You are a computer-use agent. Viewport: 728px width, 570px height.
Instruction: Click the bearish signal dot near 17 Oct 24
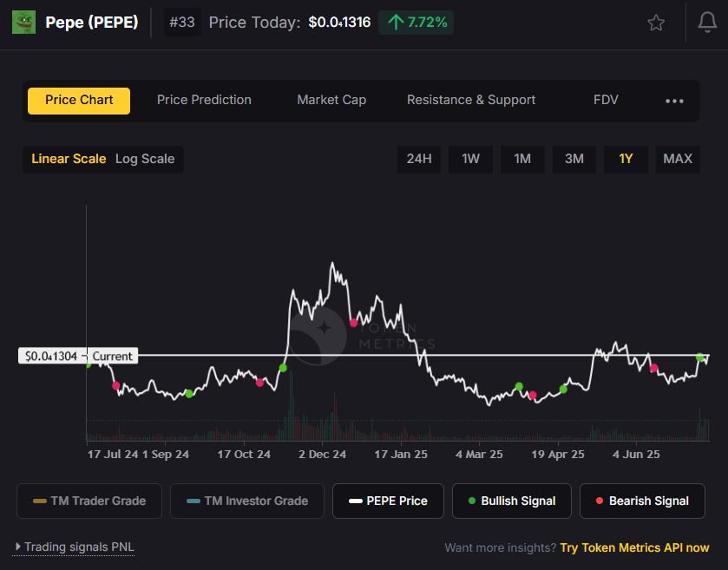pos(259,383)
